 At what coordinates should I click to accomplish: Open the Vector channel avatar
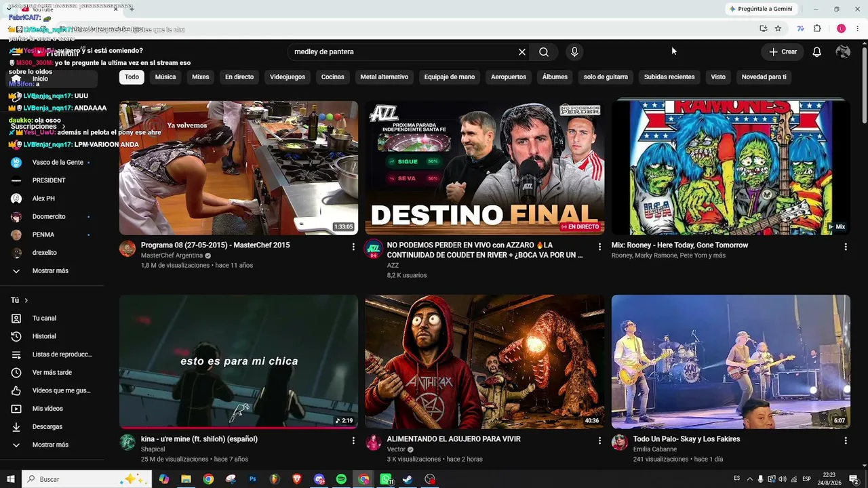pyautogui.click(x=373, y=443)
